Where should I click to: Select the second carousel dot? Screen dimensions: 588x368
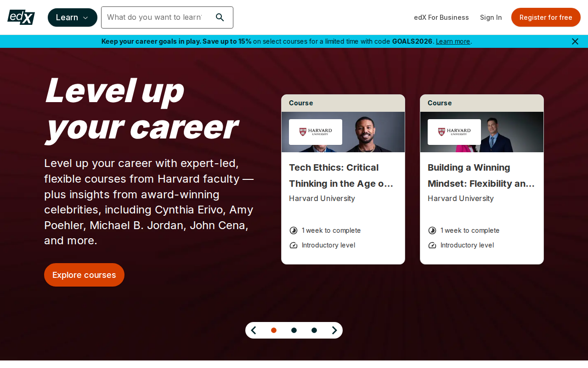[x=294, y=330]
